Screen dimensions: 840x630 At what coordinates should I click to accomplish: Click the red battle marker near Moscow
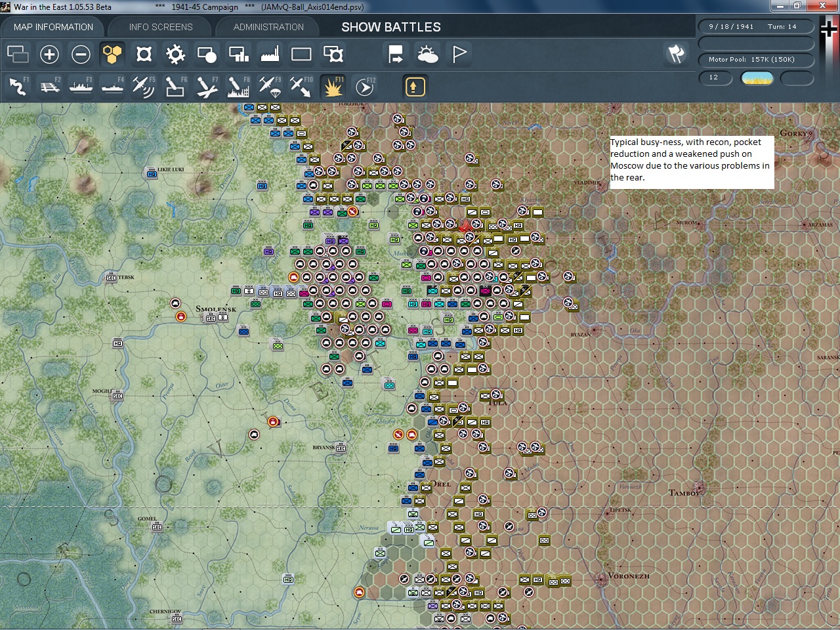(465, 228)
